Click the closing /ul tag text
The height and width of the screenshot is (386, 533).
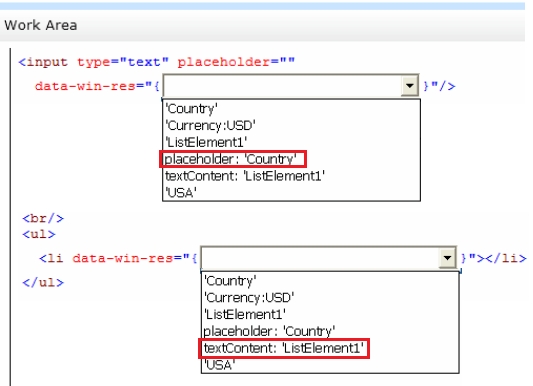coord(43,283)
